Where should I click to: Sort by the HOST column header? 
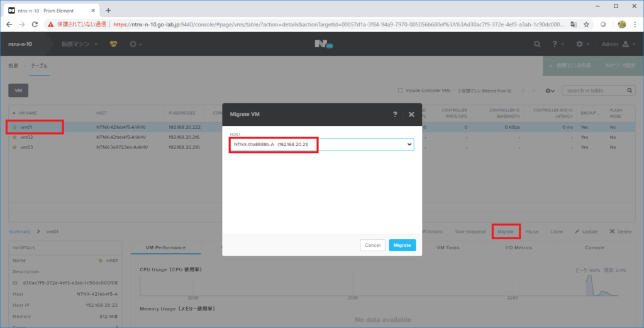101,113
